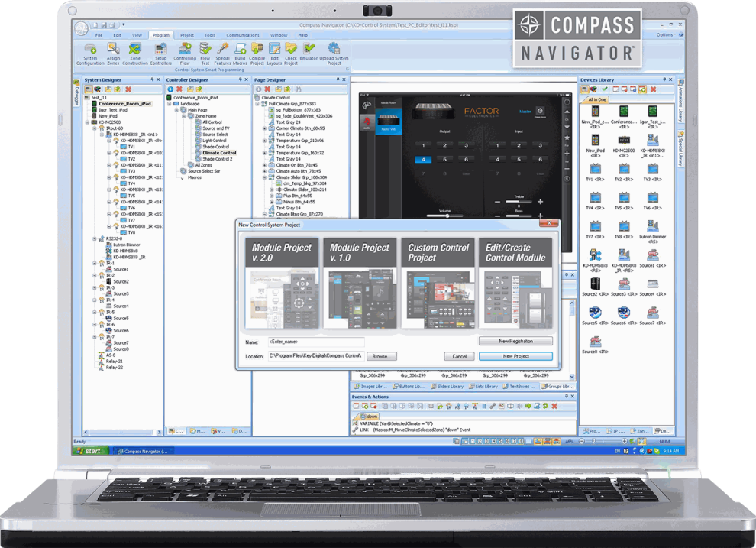Start the Emulator from the ribbon
756x548 pixels.
309,50
